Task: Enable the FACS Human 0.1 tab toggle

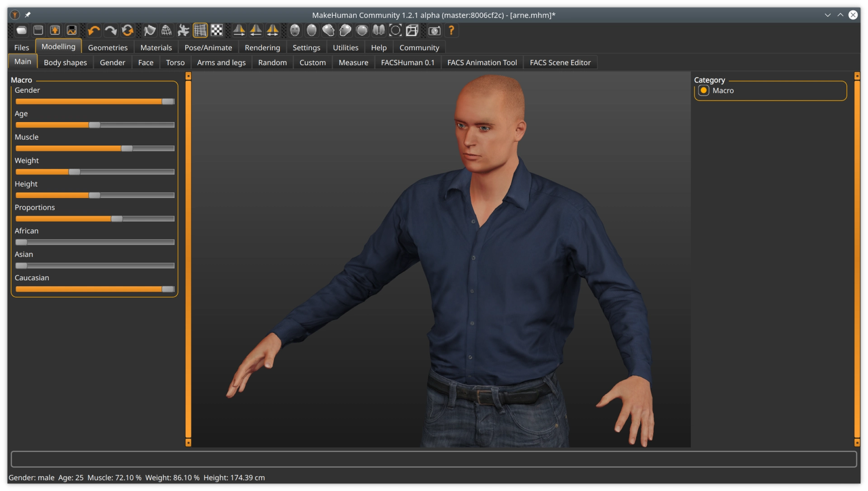Action: 408,62
